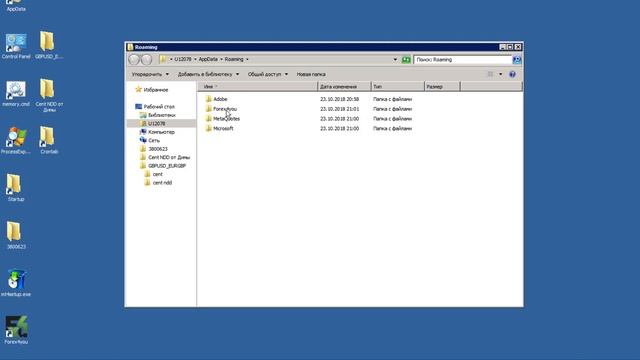Open the Упорядочить dropdown menu
640x360 pixels.
(x=150, y=74)
